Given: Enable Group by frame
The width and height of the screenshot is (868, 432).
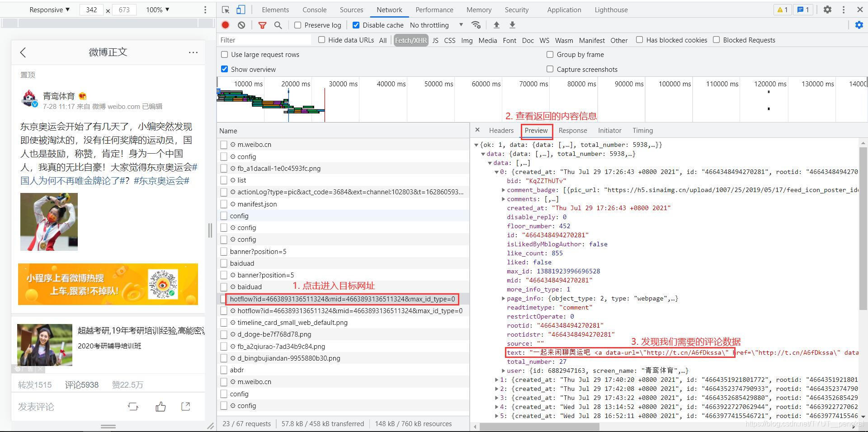Looking at the screenshot, I should pyautogui.click(x=550, y=54).
